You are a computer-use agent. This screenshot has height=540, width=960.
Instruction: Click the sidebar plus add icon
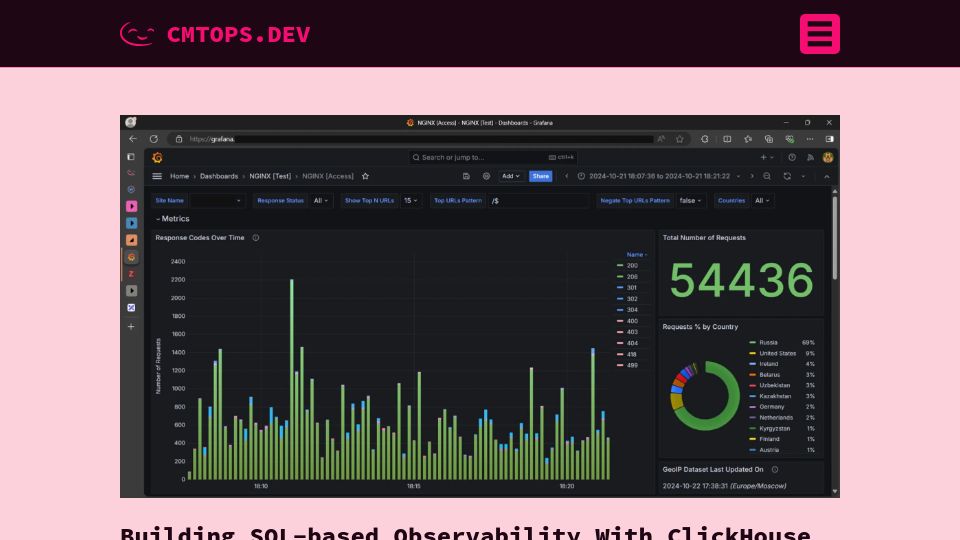[x=131, y=326]
